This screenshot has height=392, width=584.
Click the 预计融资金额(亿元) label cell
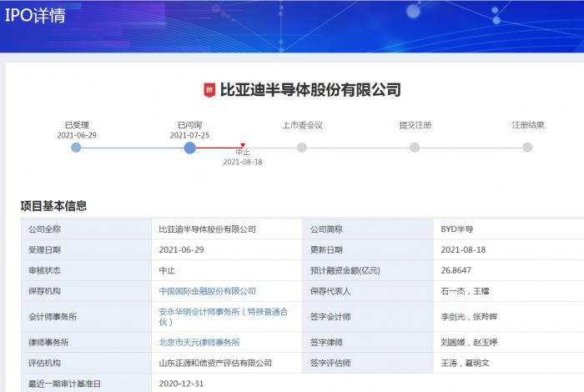click(368, 270)
